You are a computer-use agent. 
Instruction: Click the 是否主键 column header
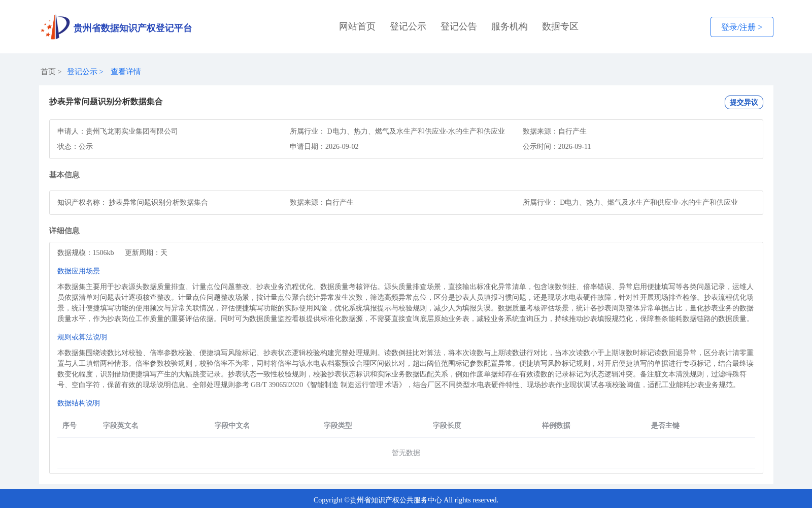665,425
